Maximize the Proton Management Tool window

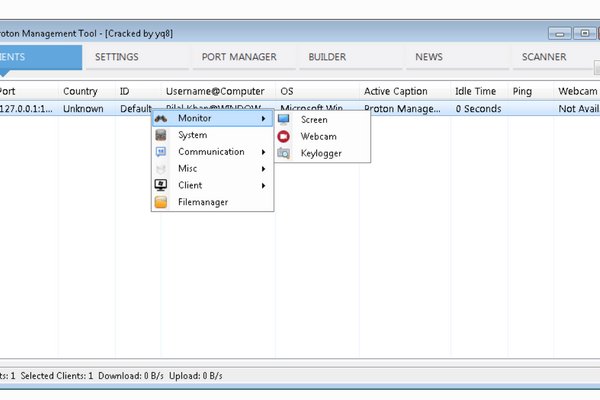pyautogui.click(x=584, y=34)
